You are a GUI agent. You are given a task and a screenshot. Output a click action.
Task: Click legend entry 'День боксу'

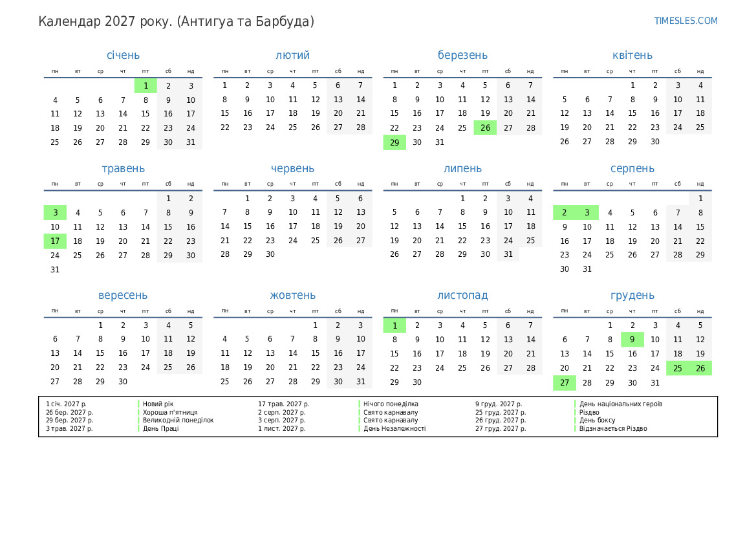click(597, 420)
